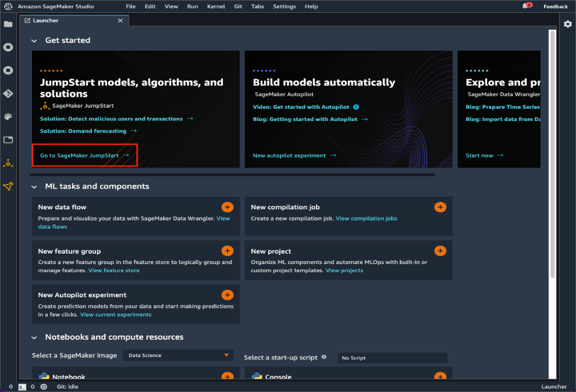Open the File Browser sidebar panel
Screen dimensions: 576x392
(8, 24)
